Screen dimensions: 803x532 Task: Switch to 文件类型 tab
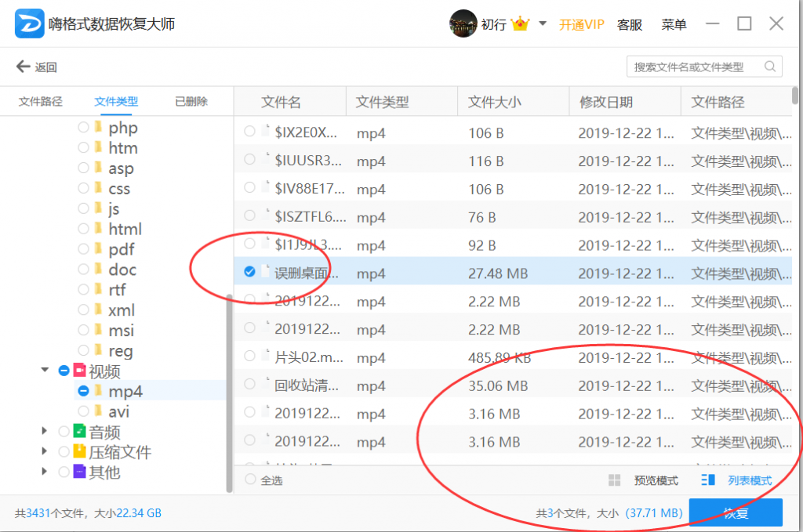tap(116, 101)
